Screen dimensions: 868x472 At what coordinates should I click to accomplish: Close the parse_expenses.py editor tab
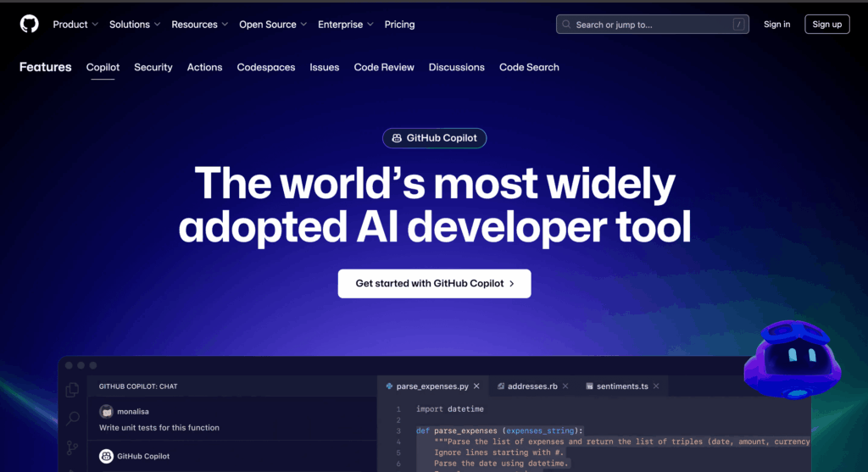pos(476,386)
